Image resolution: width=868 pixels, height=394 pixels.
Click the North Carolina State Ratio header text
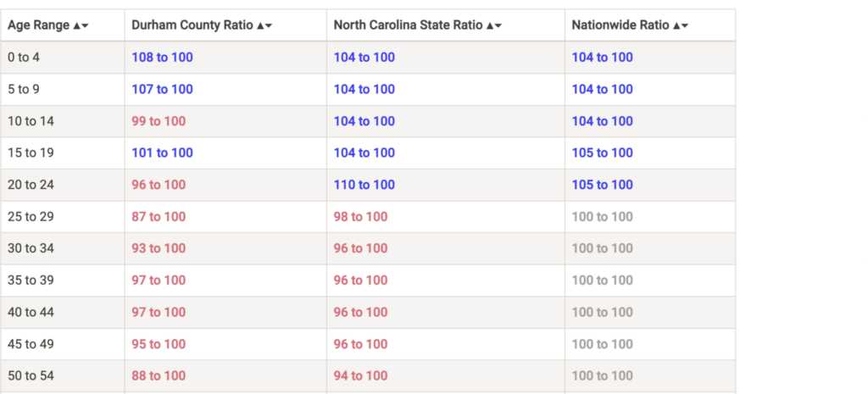408,25
